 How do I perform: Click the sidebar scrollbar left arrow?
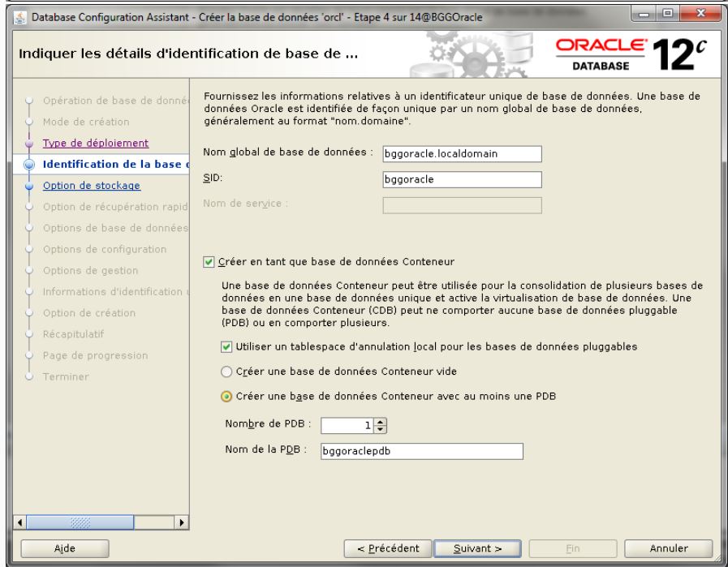coord(20,522)
